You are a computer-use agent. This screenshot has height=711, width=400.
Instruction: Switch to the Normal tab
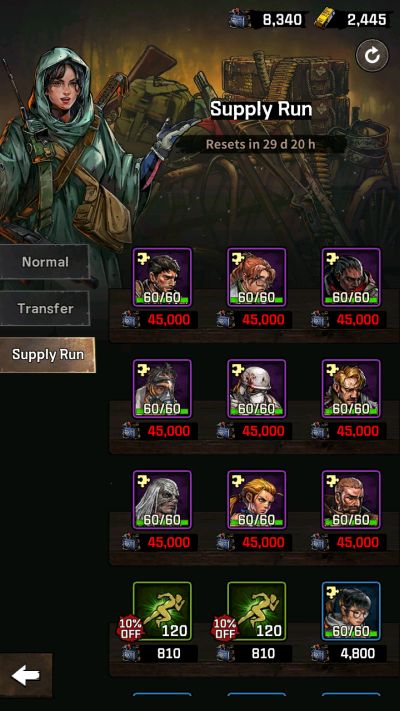(x=44, y=262)
